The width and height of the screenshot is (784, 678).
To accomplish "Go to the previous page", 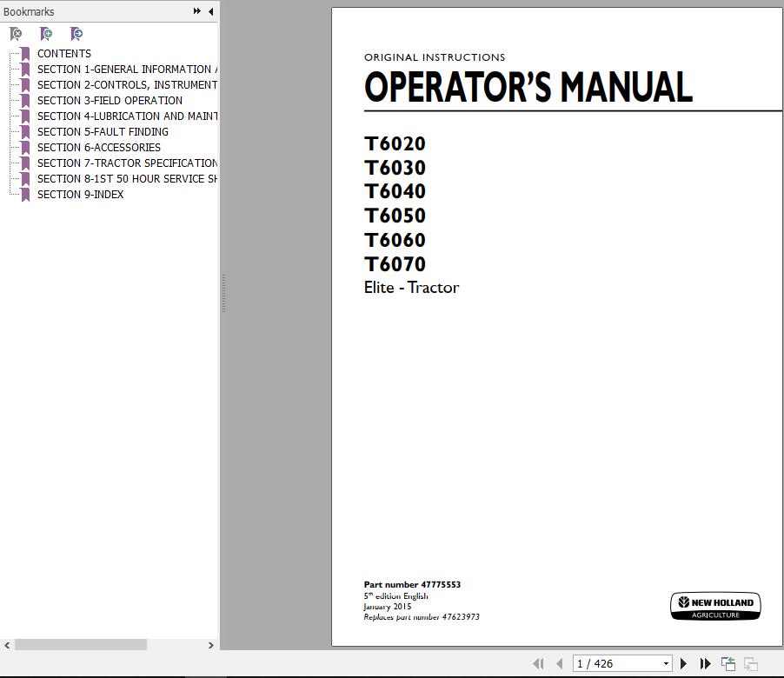I will coord(559,663).
